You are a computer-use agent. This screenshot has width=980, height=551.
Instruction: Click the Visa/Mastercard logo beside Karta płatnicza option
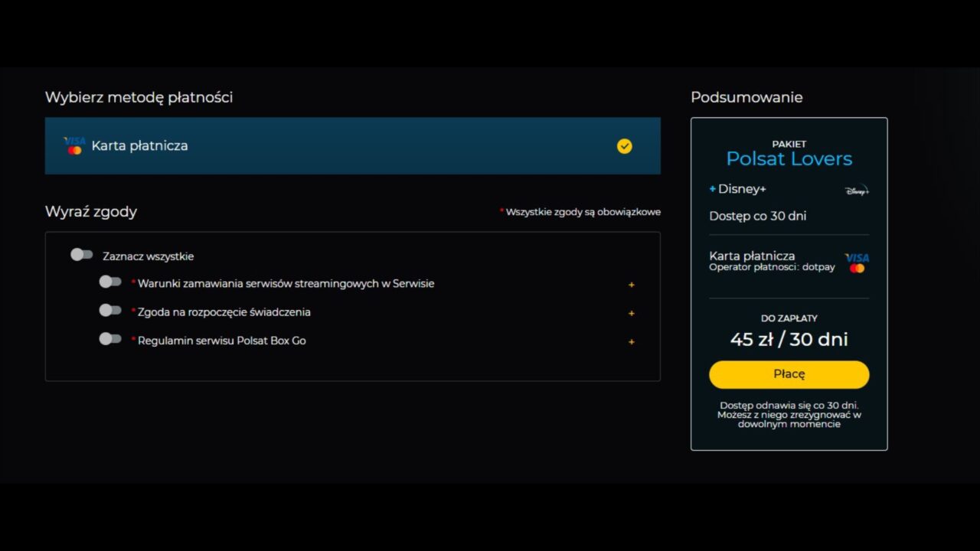[74, 145]
